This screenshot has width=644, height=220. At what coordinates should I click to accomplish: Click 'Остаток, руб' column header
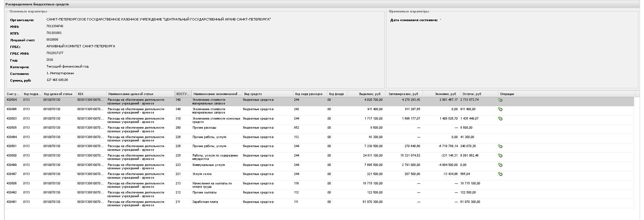pyautogui.click(x=479, y=94)
